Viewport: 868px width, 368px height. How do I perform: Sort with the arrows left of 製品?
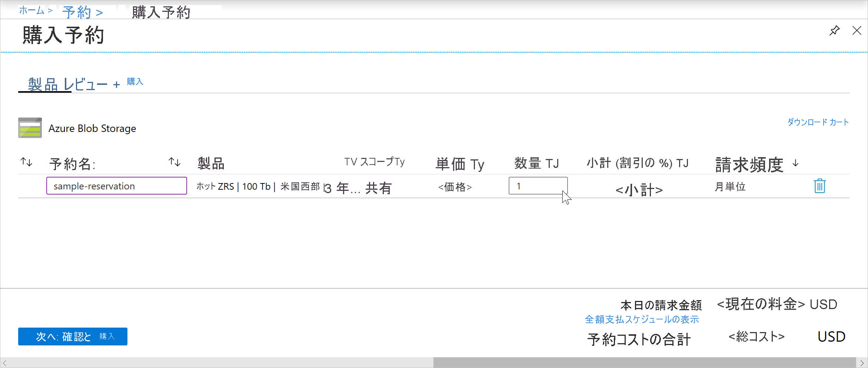click(174, 162)
